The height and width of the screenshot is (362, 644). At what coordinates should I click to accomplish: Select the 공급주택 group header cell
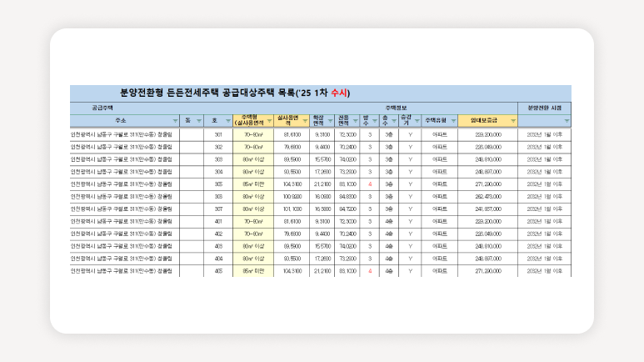102,108
